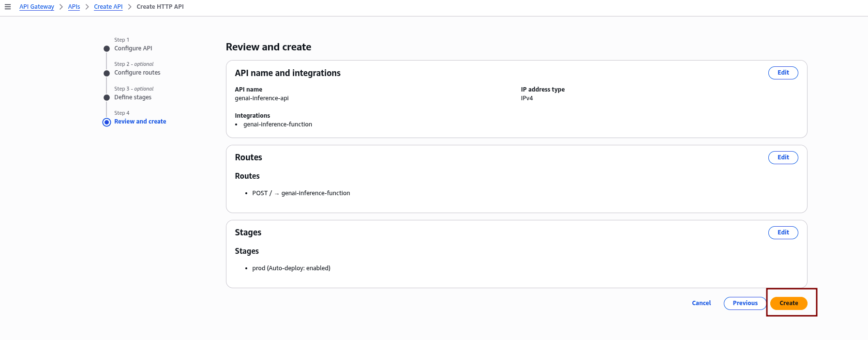Image resolution: width=868 pixels, height=340 pixels.
Task: Go to API Gateway breadcrumb link
Action: 37,7
